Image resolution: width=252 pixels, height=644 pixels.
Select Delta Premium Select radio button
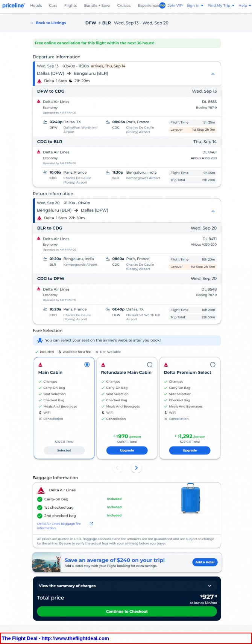[x=213, y=364]
